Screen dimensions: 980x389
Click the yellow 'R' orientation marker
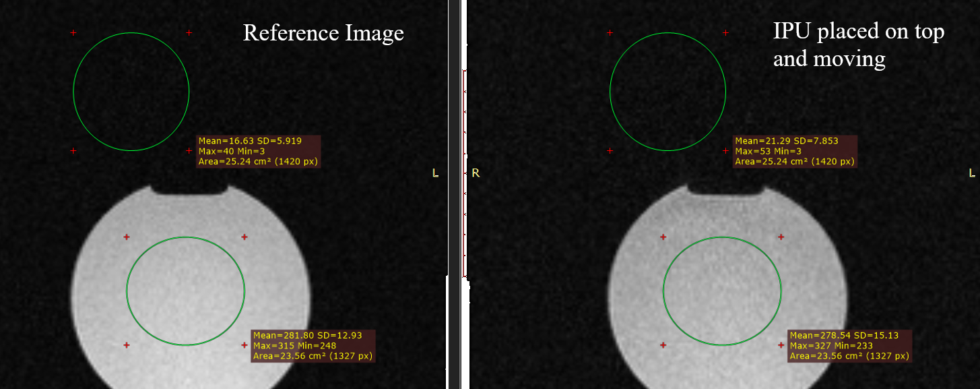(x=476, y=173)
